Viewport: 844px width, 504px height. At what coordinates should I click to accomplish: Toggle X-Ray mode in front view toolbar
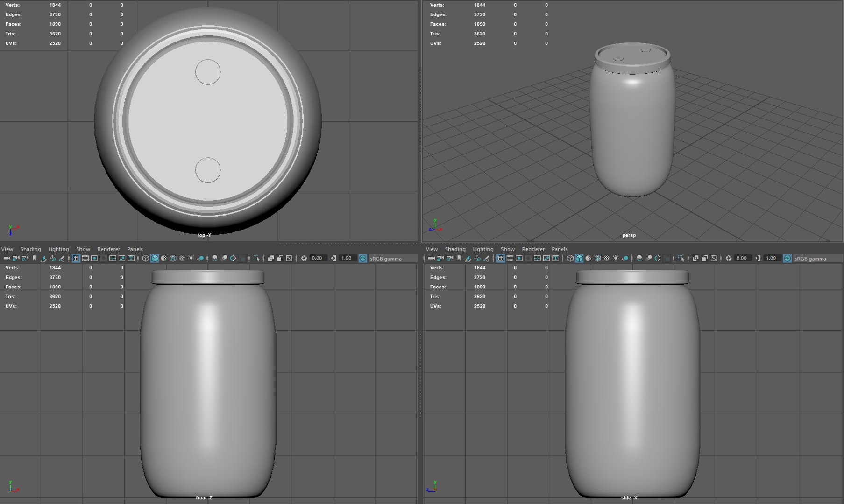[x=271, y=258]
